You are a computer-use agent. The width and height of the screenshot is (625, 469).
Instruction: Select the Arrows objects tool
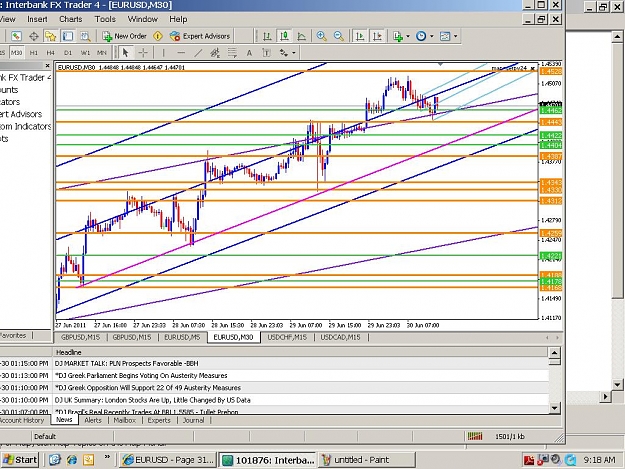point(284,53)
